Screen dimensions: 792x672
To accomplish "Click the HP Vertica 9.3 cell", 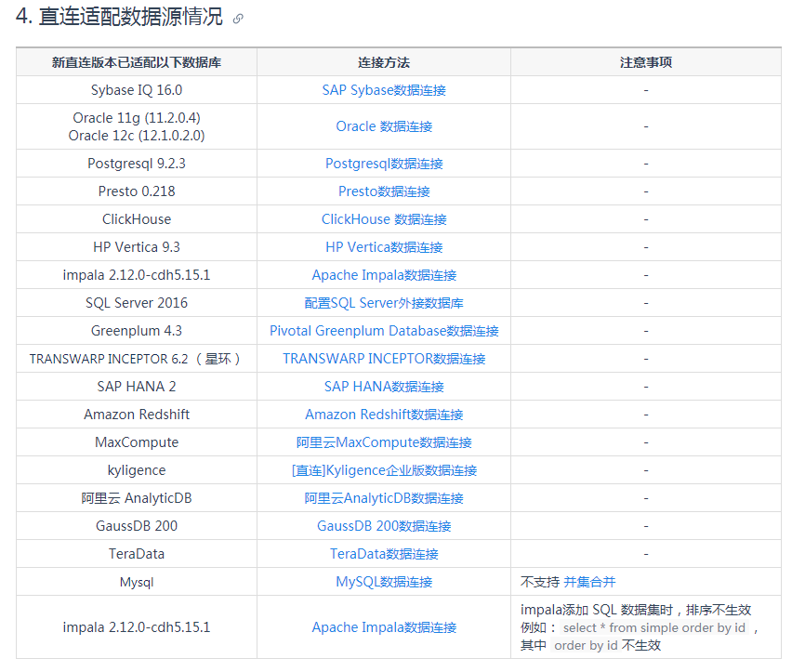I will click(137, 247).
